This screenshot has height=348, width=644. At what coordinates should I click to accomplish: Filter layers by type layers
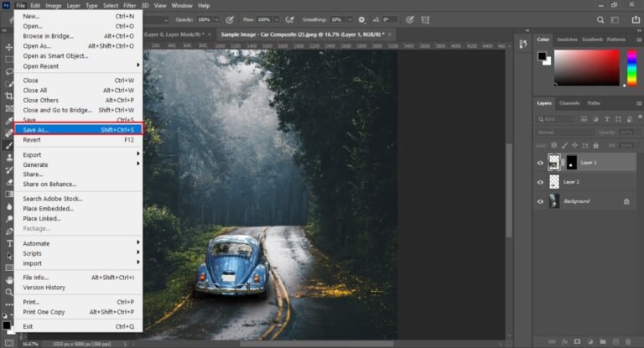607,119
